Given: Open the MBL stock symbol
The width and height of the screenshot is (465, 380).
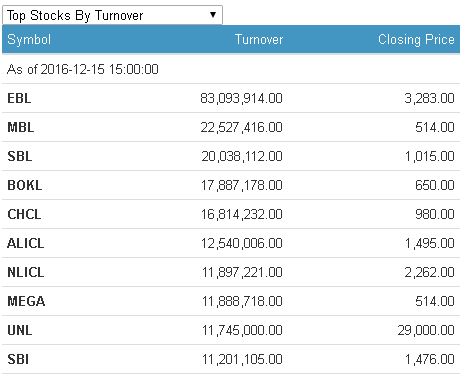Looking at the screenshot, I should [x=21, y=127].
